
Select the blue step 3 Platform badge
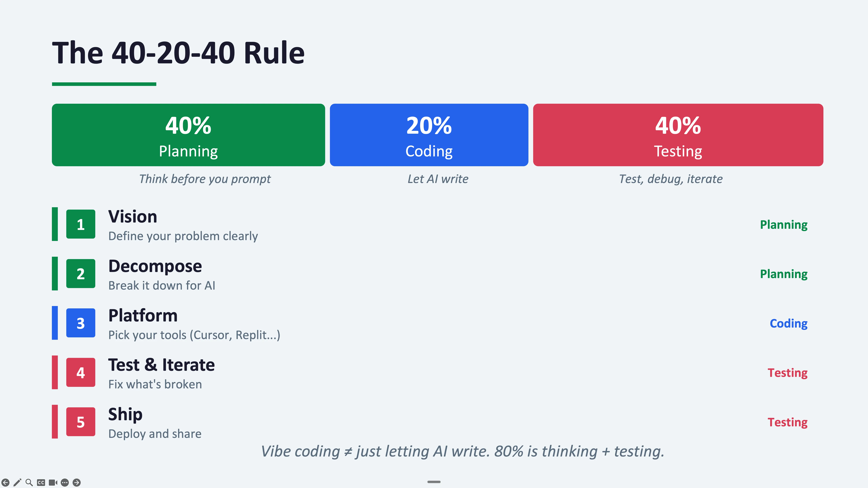(x=81, y=323)
